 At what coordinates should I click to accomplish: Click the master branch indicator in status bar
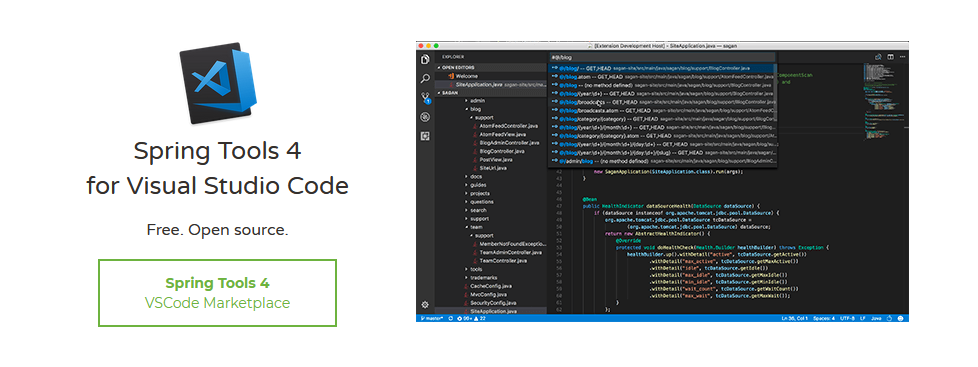432,318
